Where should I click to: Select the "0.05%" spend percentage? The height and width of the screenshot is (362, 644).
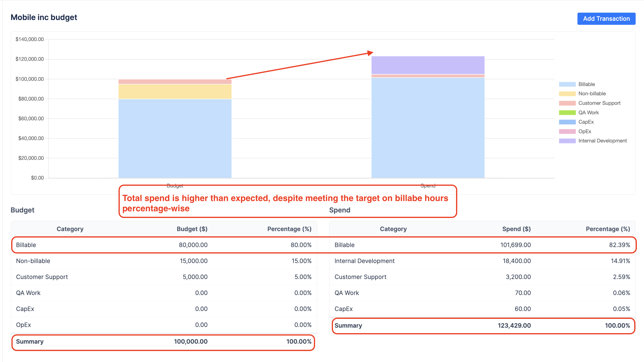coord(621,309)
